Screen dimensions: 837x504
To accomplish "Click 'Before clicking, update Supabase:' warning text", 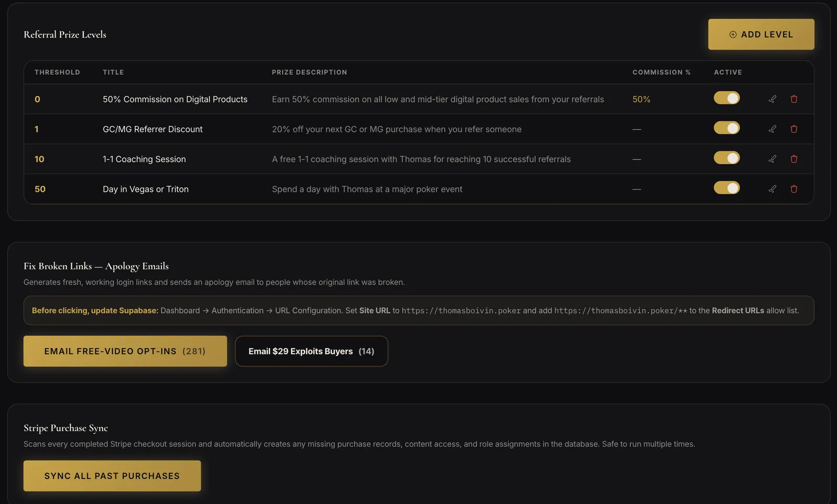I will [95, 311].
